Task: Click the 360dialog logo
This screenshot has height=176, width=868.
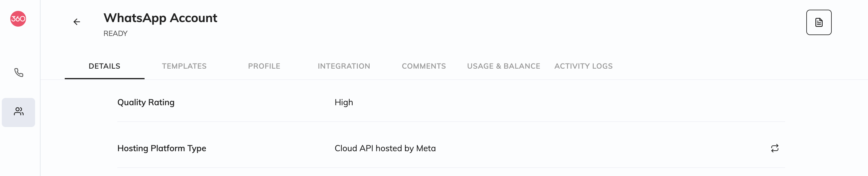Action: pos(18,19)
